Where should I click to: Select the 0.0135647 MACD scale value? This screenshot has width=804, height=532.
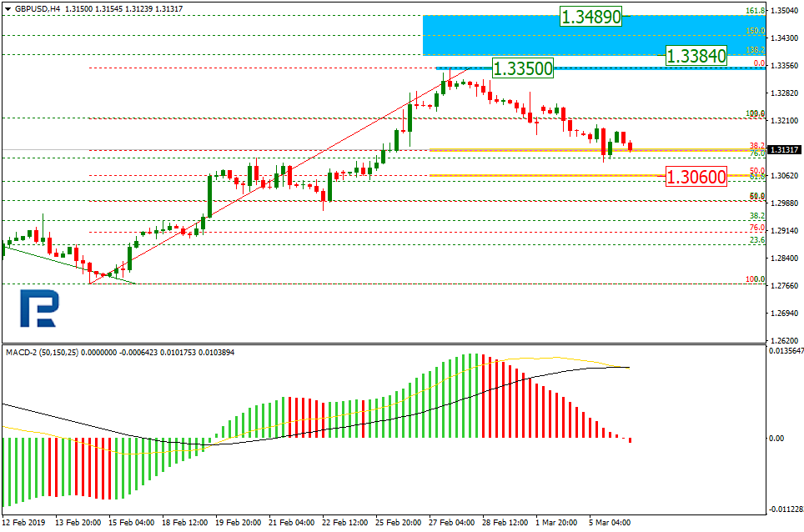tap(785, 351)
